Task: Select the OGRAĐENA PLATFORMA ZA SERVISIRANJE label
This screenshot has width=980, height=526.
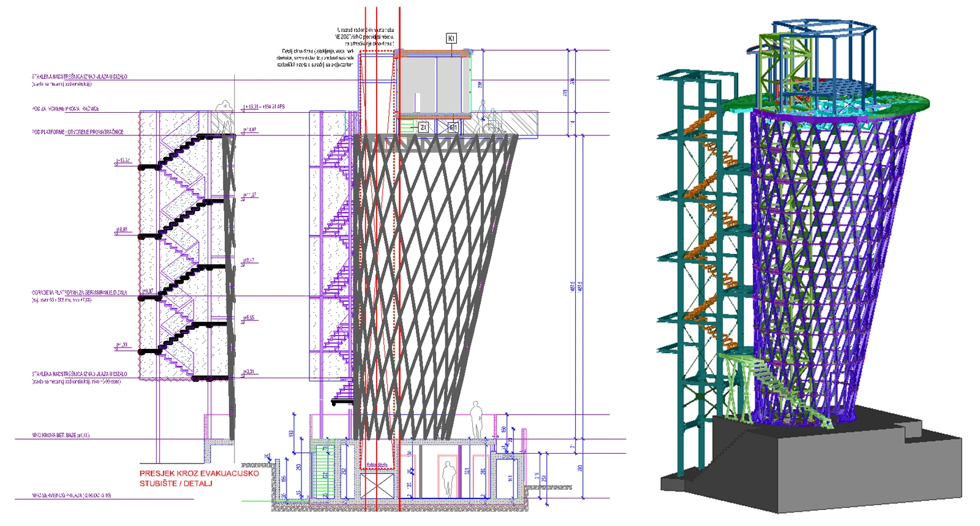Action: point(80,292)
